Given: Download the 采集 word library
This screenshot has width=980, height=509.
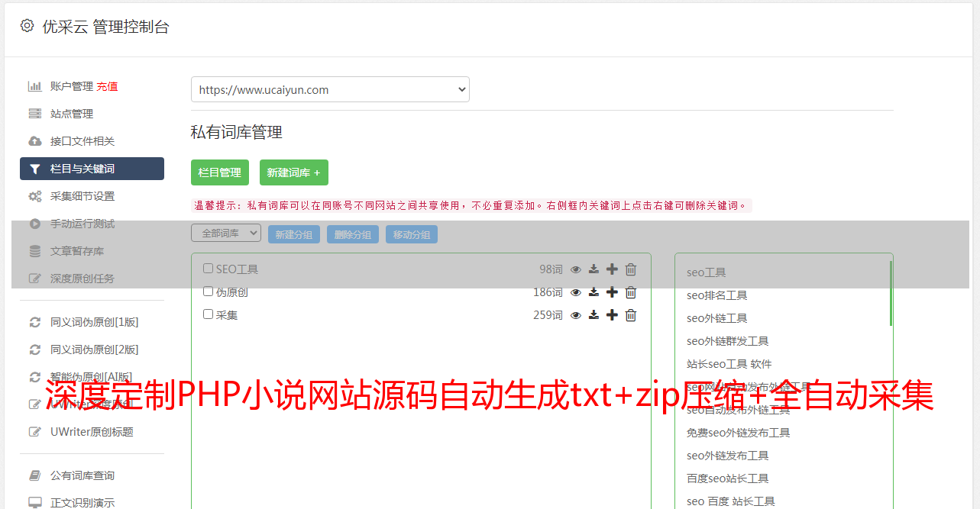Looking at the screenshot, I should click(x=593, y=315).
